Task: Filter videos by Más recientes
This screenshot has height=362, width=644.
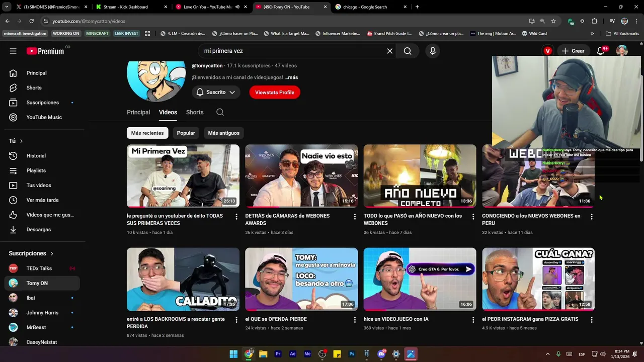Action: coord(147,133)
